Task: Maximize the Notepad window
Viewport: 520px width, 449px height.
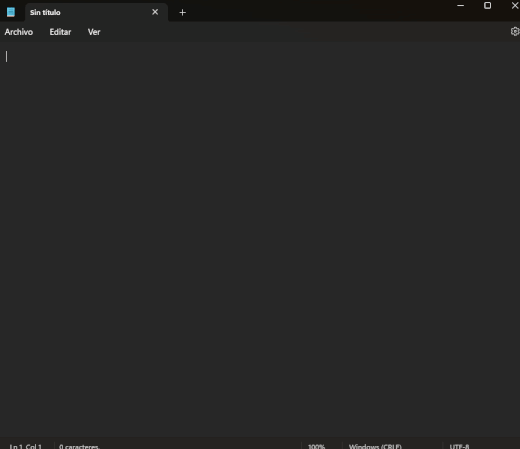Action: (x=487, y=5)
